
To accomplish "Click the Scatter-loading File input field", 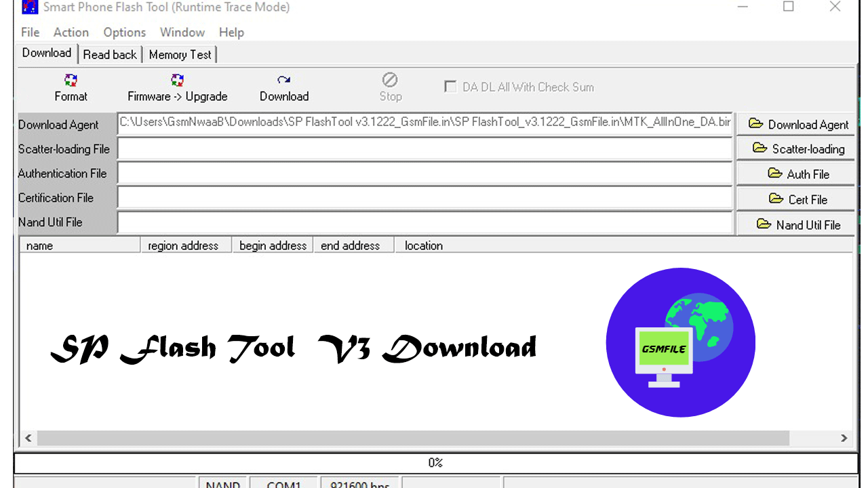I will point(425,149).
